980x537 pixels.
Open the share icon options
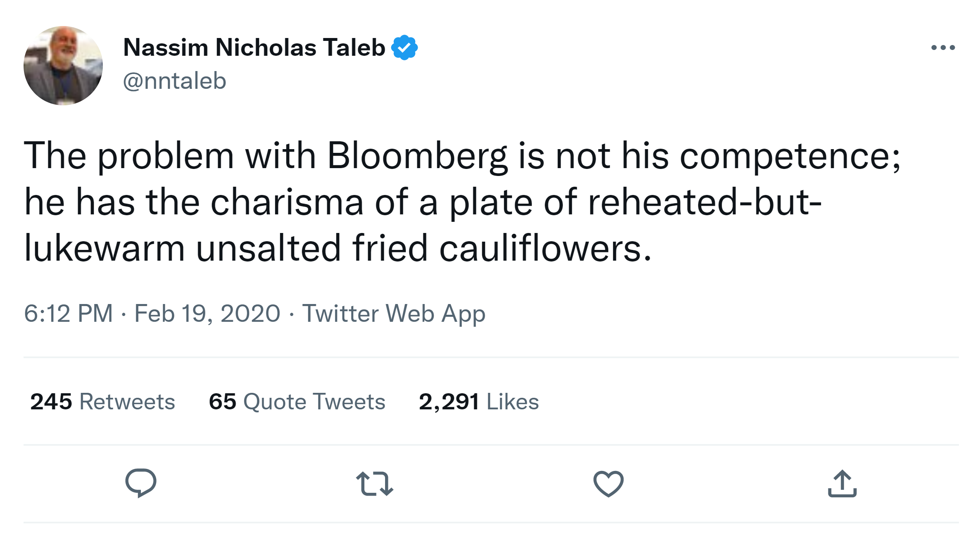(842, 483)
